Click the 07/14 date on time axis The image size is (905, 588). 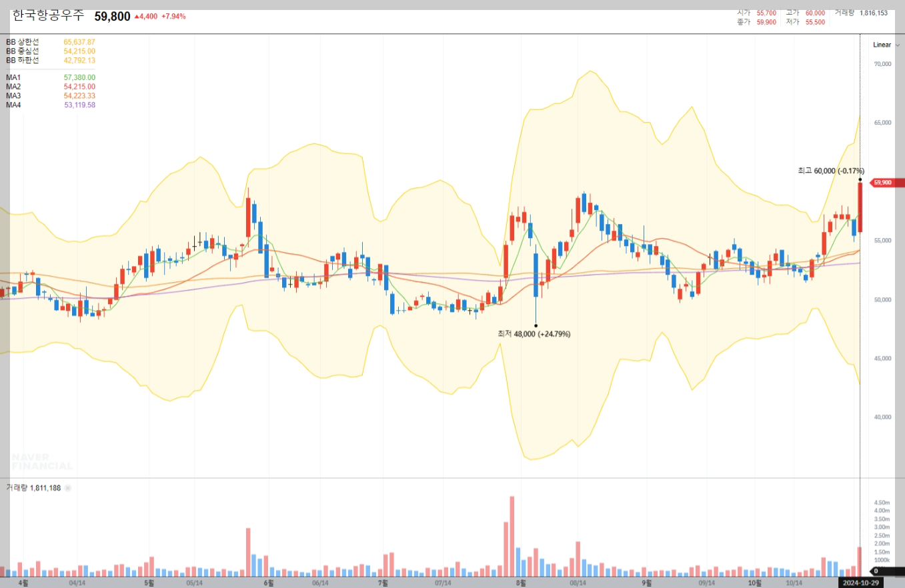pos(443,583)
